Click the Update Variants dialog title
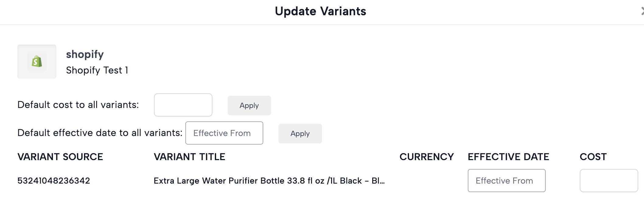Screen dimensions: 644x208 point(320,11)
